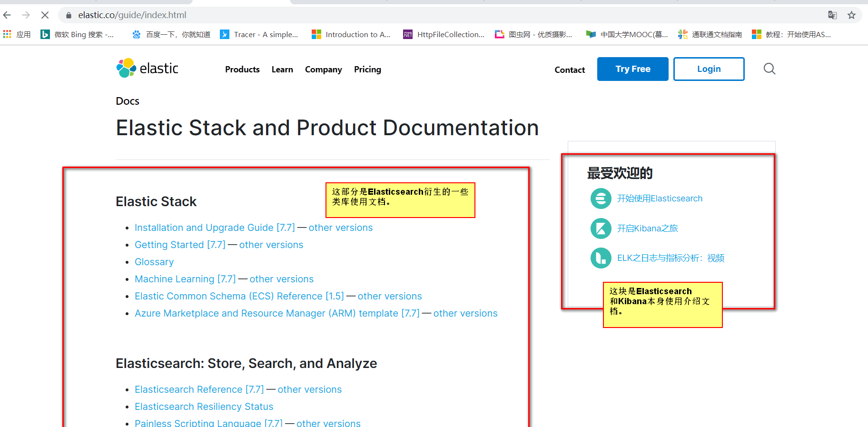Open the Learn menu
868x427 pixels.
pos(282,70)
